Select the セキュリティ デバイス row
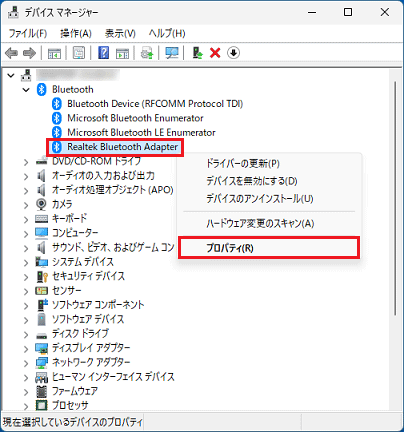Screen dimensions: 404x432 pos(89,276)
